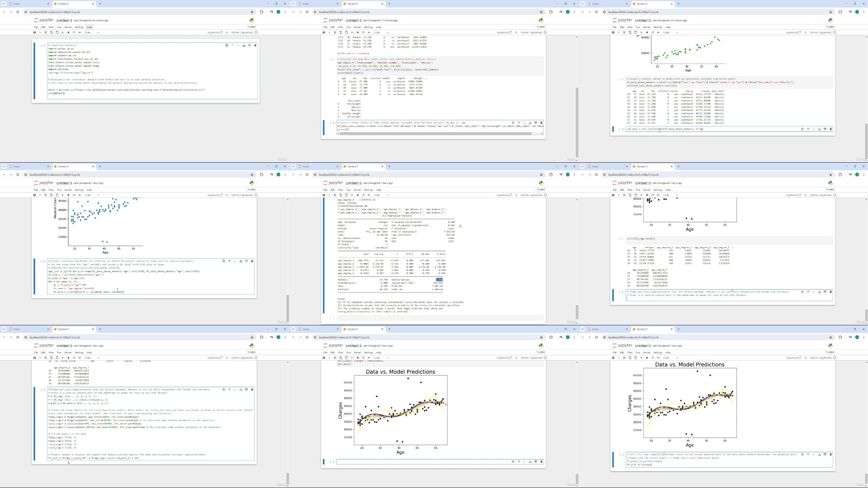Delete the empty cell under the Age plot

542,461
